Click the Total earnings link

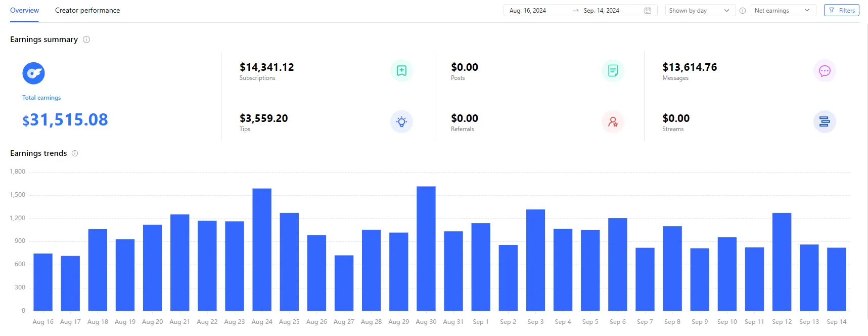tap(41, 98)
